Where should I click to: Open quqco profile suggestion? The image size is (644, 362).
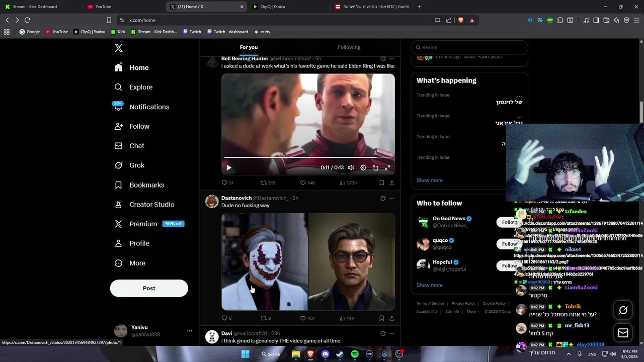click(x=440, y=240)
